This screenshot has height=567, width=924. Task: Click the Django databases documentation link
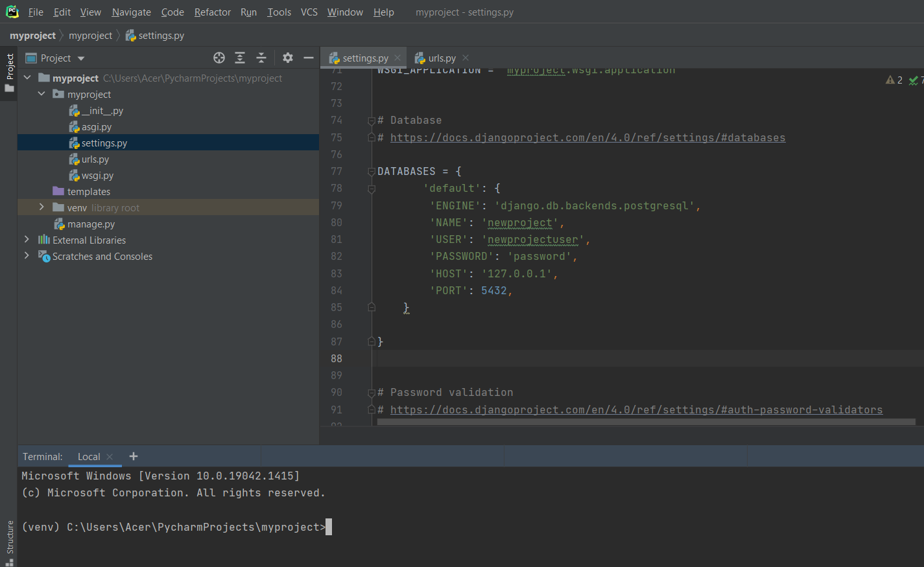coord(587,137)
